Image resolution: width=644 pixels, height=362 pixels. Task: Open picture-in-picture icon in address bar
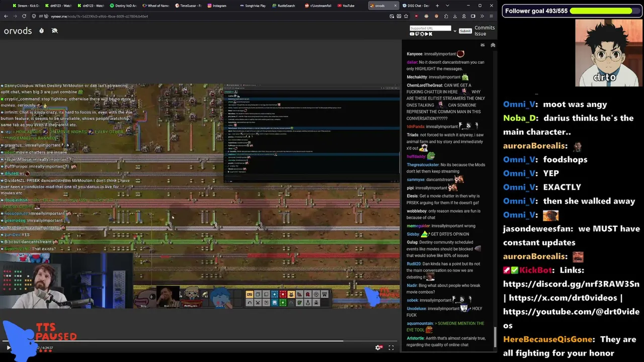[x=392, y=16]
